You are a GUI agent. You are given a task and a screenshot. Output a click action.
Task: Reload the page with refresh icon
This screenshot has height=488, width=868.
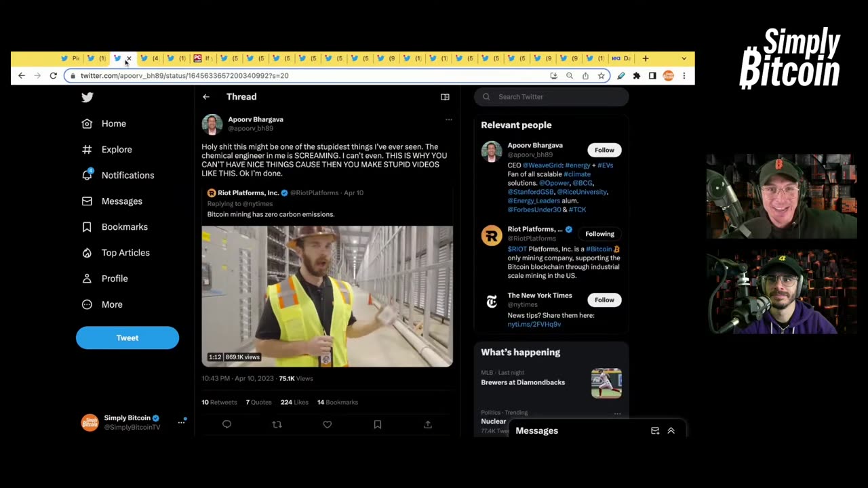[x=53, y=76]
